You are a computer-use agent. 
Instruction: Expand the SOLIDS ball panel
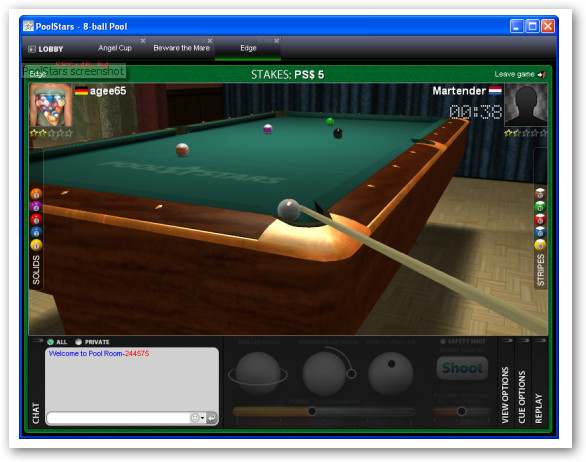pyautogui.click(x=36, y=270)
